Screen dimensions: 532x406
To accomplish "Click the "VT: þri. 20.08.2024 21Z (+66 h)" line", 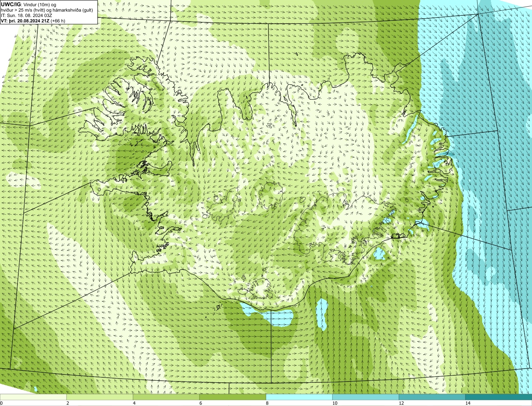I will coord(33,20).
